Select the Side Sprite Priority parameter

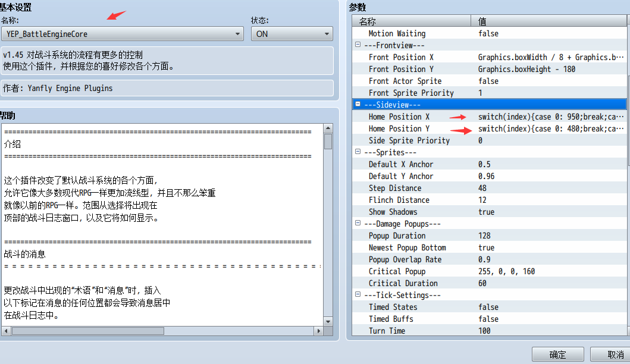490,140
